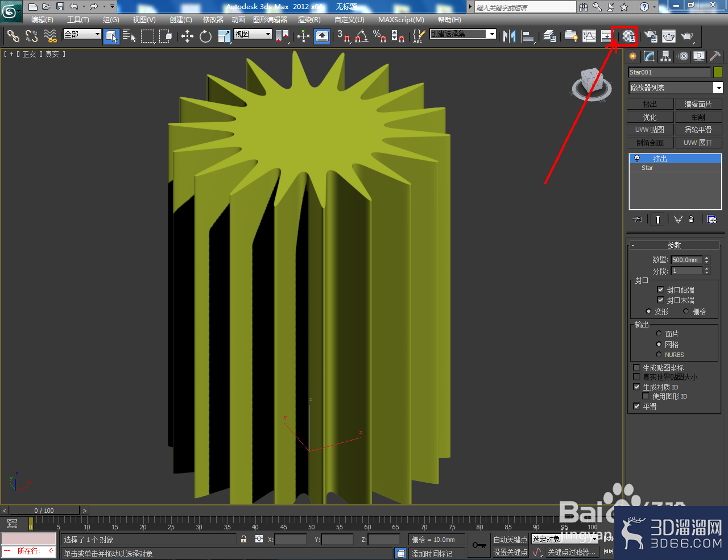728x560 pixels.
Task: Switch to Display command panel tab
Action: click(699, 56)
